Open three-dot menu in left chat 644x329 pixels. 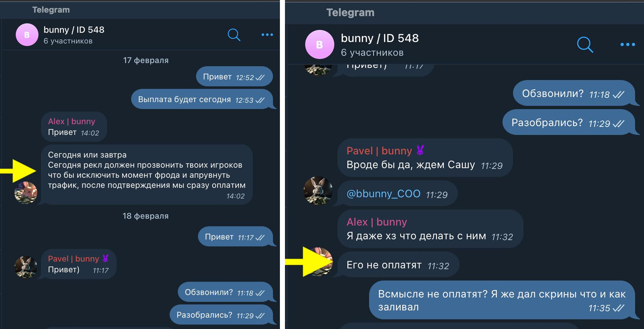(267, 35)
